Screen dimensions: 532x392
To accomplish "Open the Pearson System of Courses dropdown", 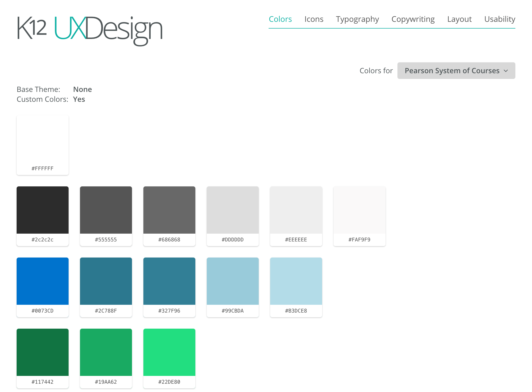I will tap(456, 70).
